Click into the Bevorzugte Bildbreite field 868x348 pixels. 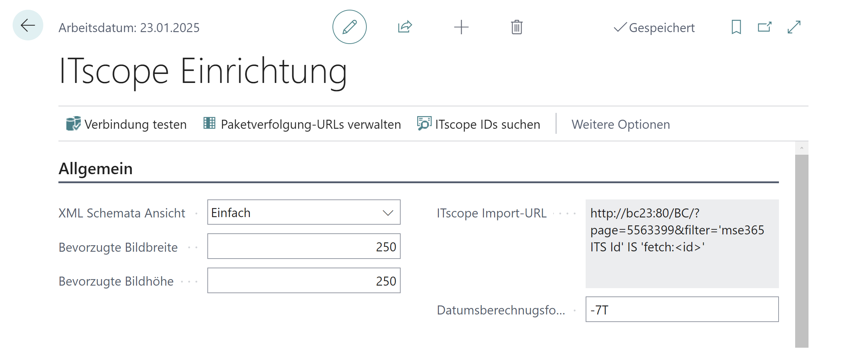pos(303,246)
